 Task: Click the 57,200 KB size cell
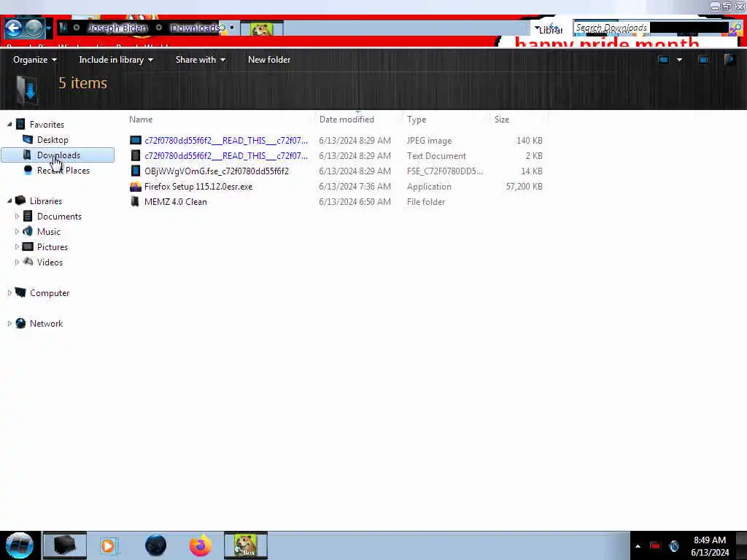coord(524,186)
